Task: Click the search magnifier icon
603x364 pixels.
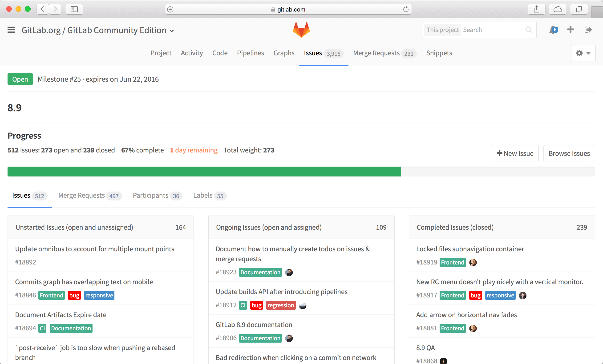Action: 529,30
